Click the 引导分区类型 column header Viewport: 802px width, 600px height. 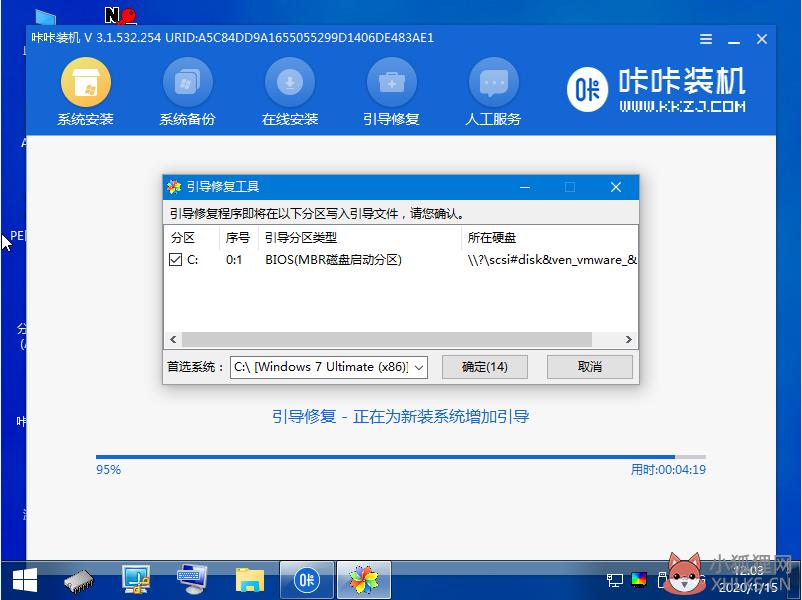click(360, 238)
